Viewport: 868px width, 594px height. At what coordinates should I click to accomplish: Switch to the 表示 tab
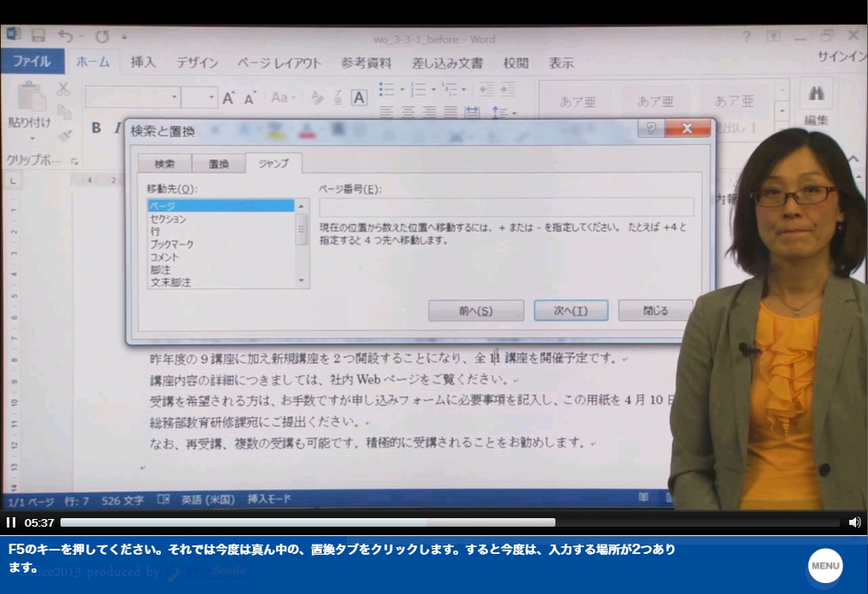point(560,63)
